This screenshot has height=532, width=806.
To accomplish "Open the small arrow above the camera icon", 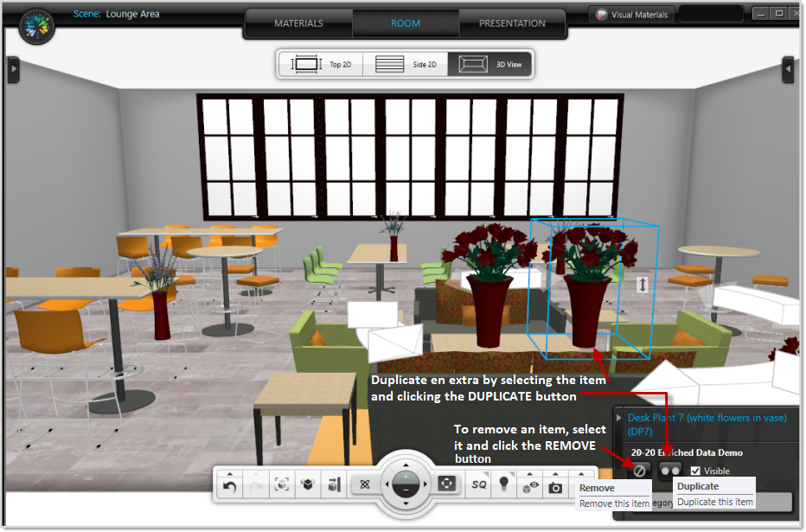I will click(x=555, y=474).
